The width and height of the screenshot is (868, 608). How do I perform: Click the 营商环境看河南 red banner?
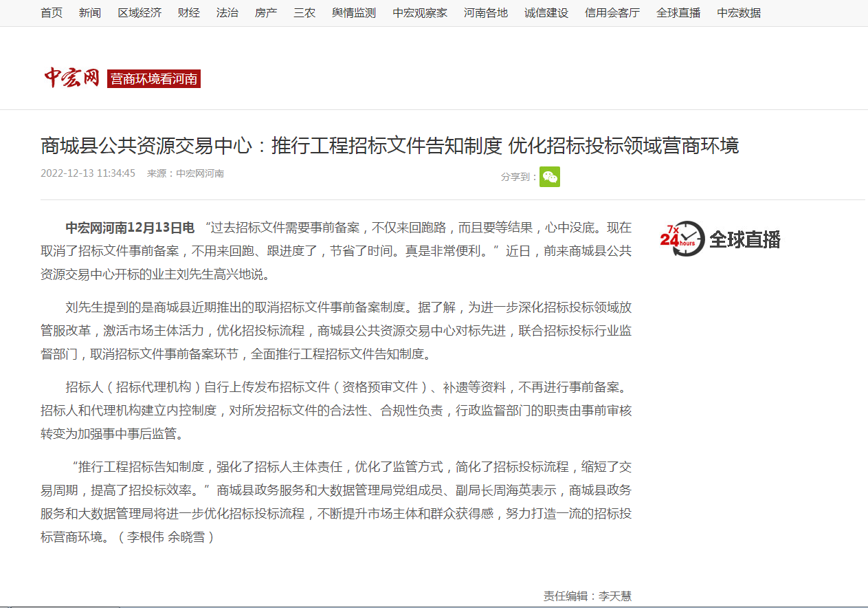(154, 79)
